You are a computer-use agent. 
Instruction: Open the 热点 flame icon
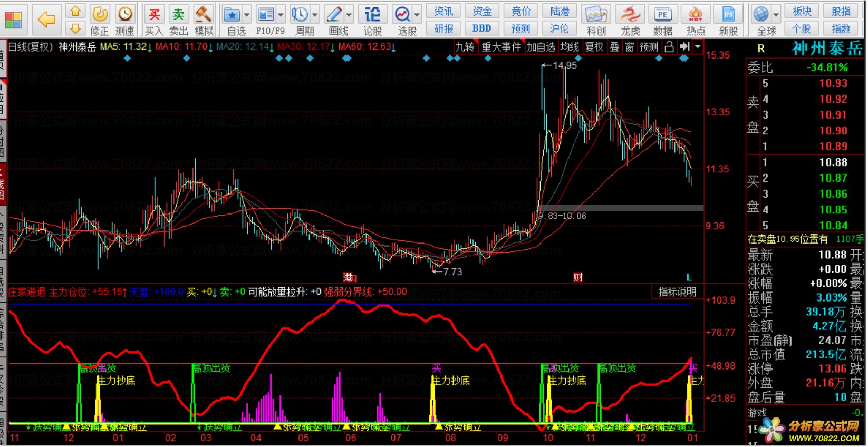point(696,14)
